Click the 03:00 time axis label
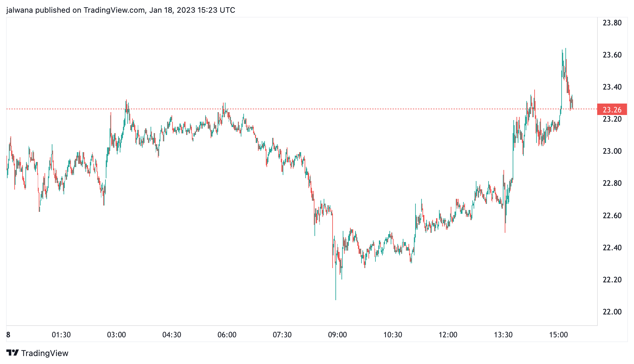Viewport: 634px width, 364px height. 117,335
